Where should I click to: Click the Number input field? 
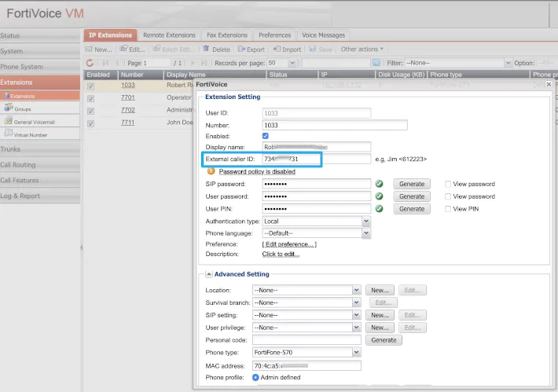(335, 125)
